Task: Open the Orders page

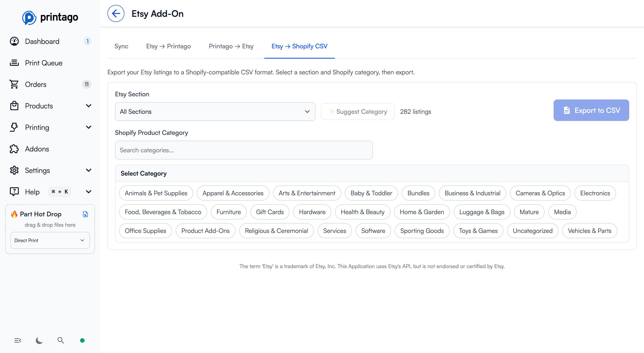Action: pyautogui.click(x=36, y=84)
